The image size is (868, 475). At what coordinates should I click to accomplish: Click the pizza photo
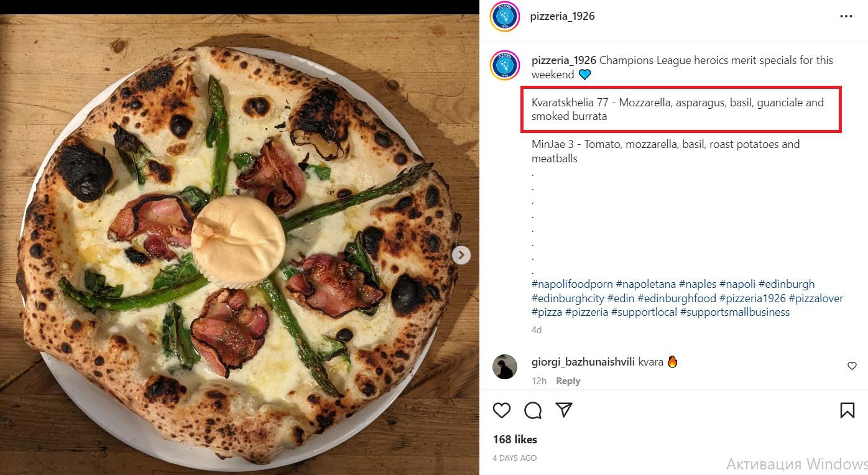(239, 249)
